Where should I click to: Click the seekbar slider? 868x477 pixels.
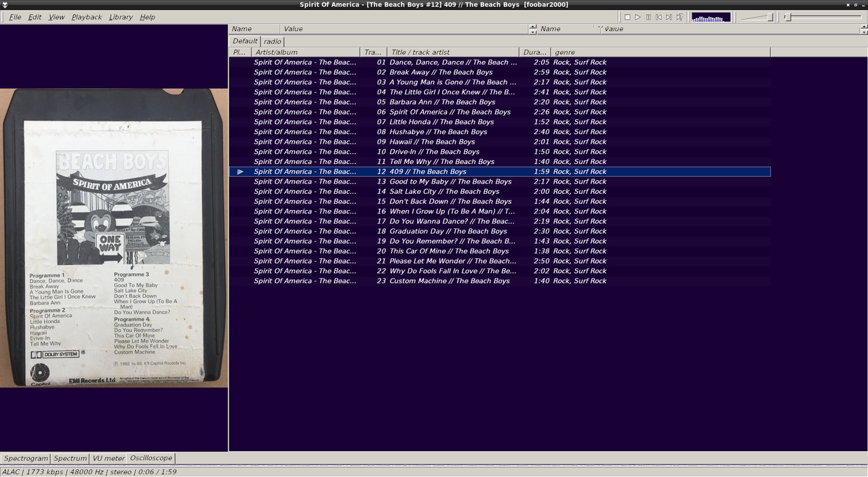[823, 17]
